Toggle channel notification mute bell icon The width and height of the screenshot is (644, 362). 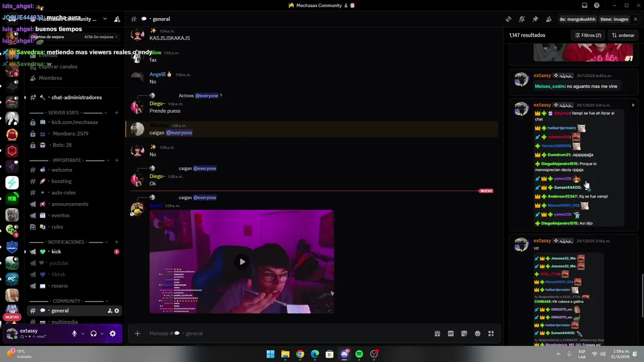point(522,19)
